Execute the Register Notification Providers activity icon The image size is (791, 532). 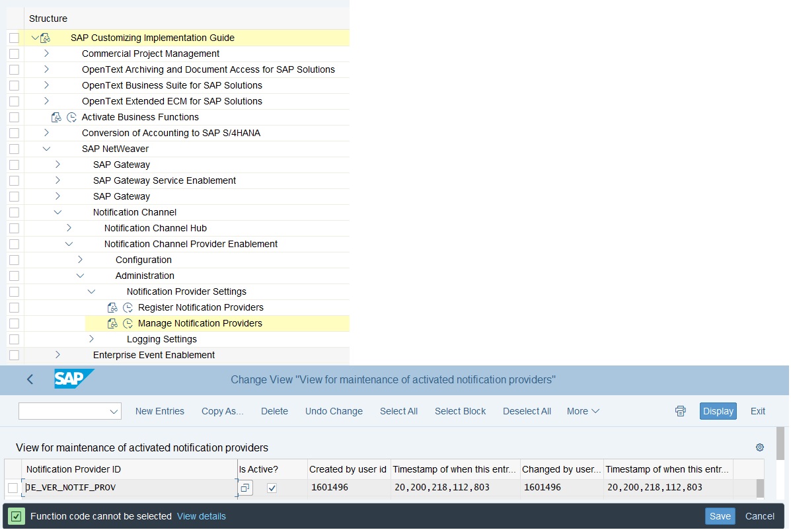(112, 307)
